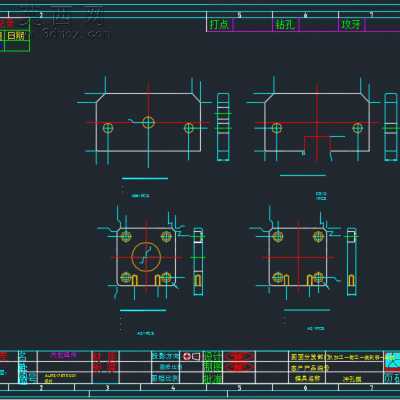This screenshot has height=400, width=400.
Task: Select the left yellow hole on top-right plate
Action: point(277,128)
